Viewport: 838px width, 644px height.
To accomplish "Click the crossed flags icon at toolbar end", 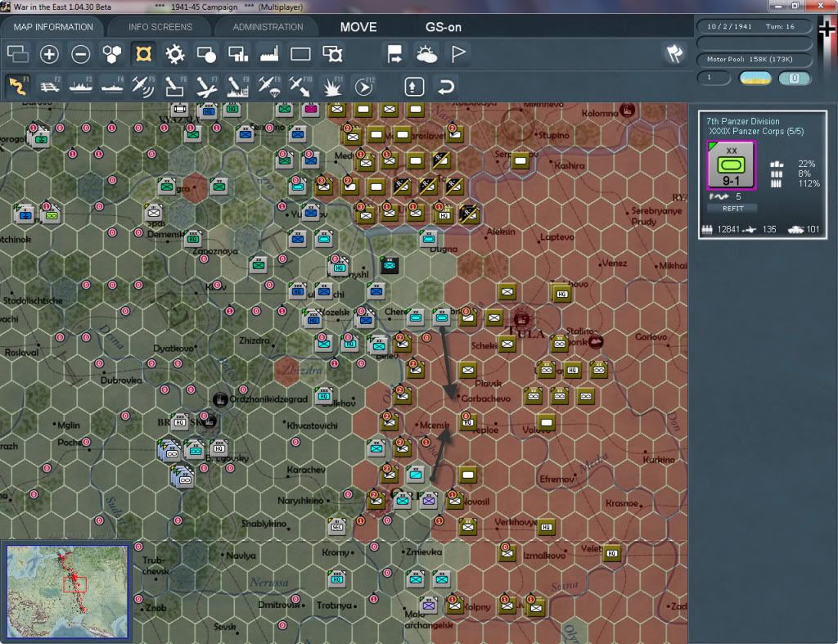I will (674, 53).
